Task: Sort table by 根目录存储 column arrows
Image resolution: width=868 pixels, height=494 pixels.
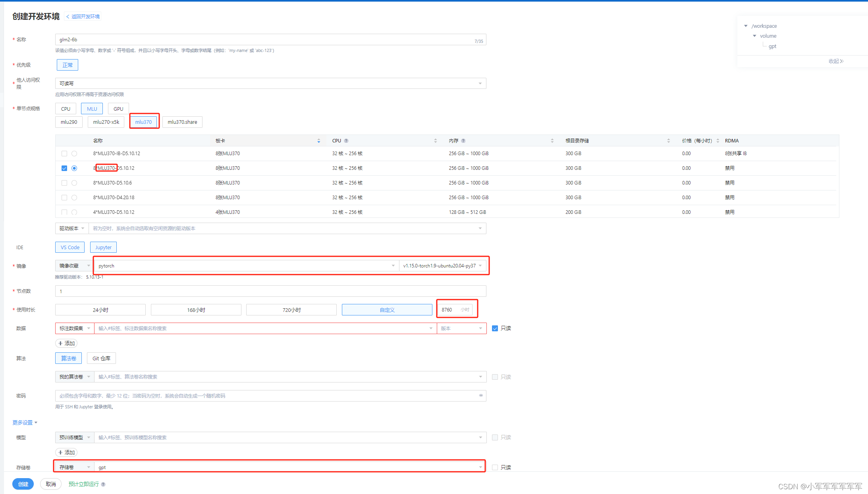Action: [669, 141]
